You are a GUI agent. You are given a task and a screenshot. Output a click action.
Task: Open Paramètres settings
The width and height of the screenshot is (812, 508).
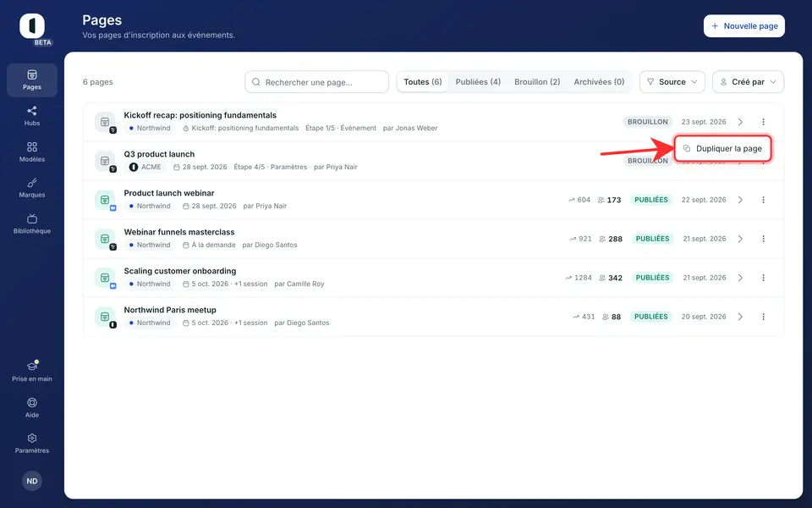coord(31,443)
